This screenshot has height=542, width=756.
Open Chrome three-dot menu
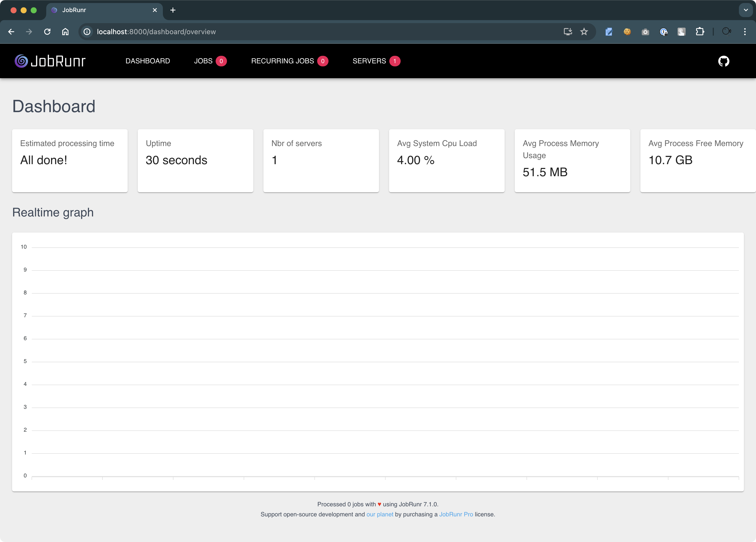pyautogui.click(x=745, y=32)
